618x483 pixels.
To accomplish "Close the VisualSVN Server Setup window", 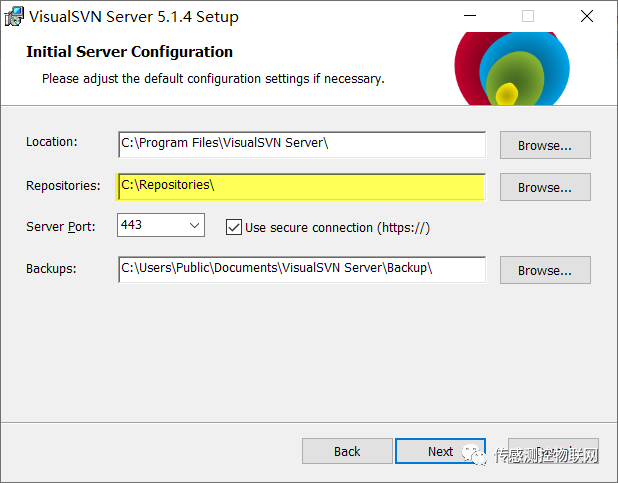I will [586, 16].
